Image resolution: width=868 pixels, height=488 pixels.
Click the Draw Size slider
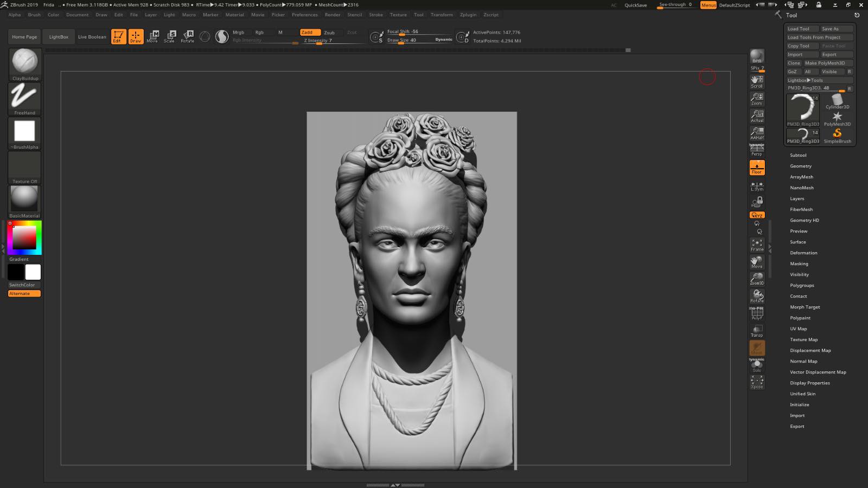coord(419,40)
